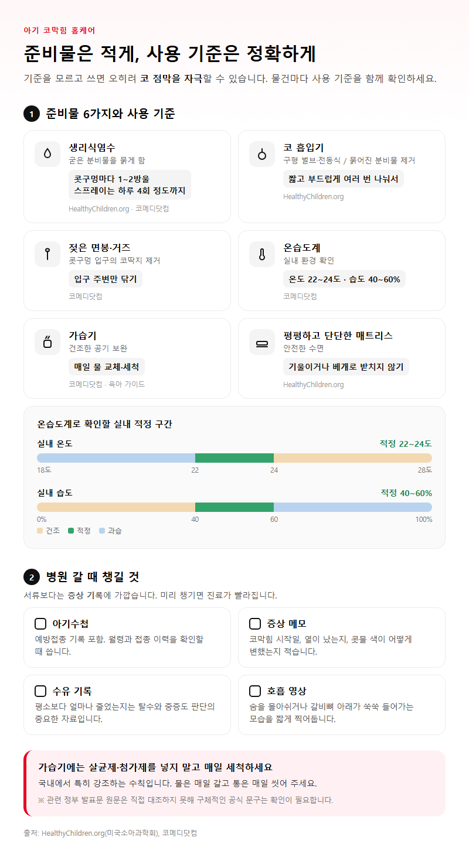The width and height of the screenshot is (469, 868).
Task: Tick the 호흡 영상 checkbox
Action: pyautogui.click(x=255, y=691)
